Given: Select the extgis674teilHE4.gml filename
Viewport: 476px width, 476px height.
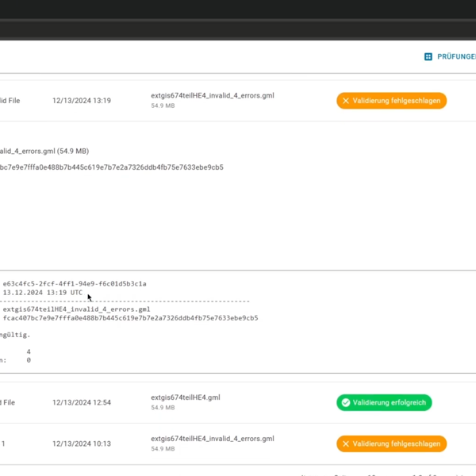Looking at the screenshot, I should pyautogui.click(x=186, y=397).
